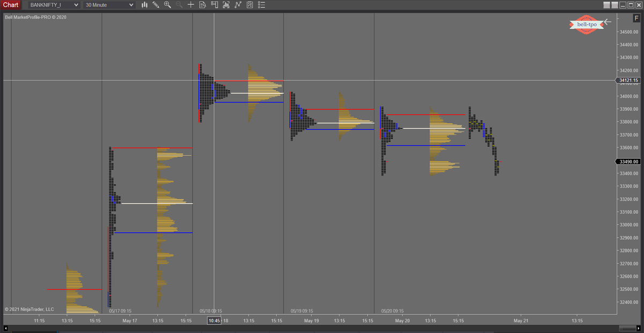Open the strategies icon

click(250, 5)
